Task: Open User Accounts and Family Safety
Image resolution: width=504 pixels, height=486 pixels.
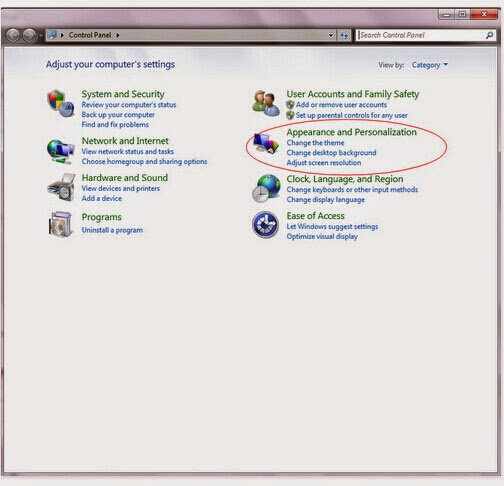Action: pyautogui.click(x=353, y=94)
